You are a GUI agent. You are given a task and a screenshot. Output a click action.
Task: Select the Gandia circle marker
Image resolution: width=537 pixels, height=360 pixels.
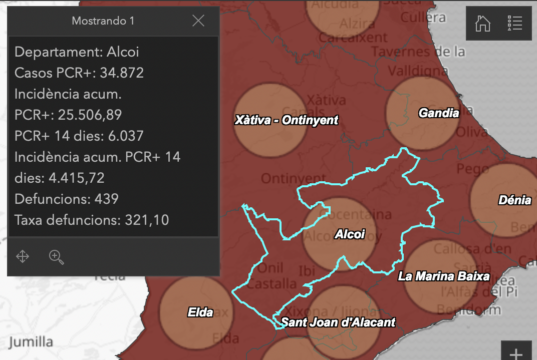(423, 113)
